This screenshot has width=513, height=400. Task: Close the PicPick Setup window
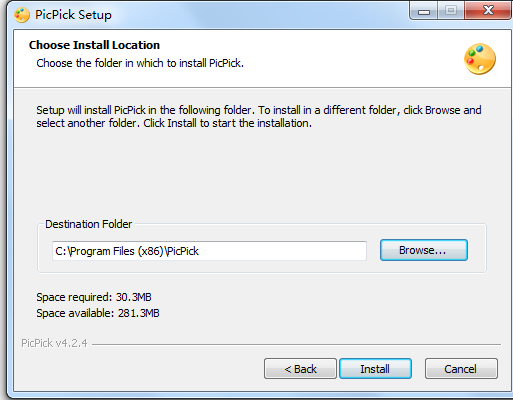[x=488, y=11]
